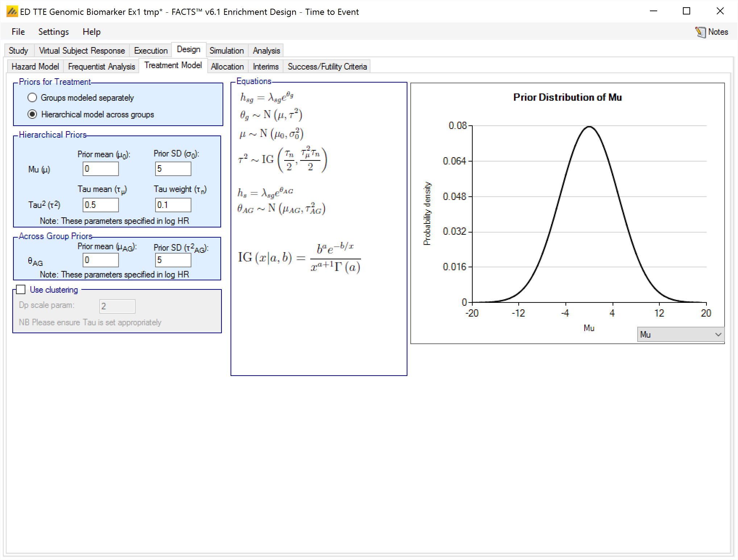Click the Tau weight input field
The height and width of the screenshot is (560, 738).
tap(173, 205)
